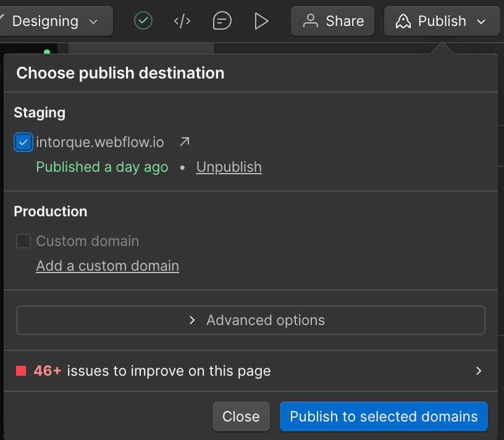
Task: Open the Designing mode dropdown
Action: coord(55,21)
